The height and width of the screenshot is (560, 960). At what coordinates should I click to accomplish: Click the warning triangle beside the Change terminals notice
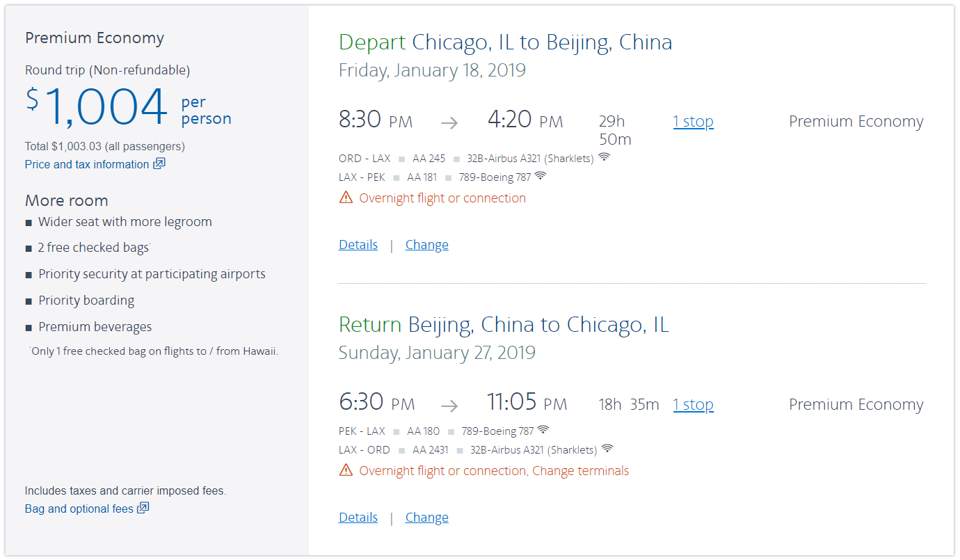coord(346,470)
